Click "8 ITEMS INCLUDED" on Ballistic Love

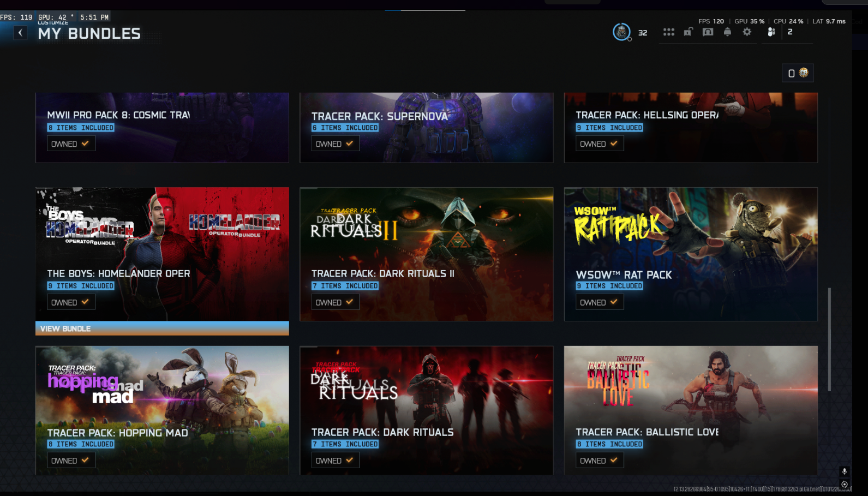[609, 444]
